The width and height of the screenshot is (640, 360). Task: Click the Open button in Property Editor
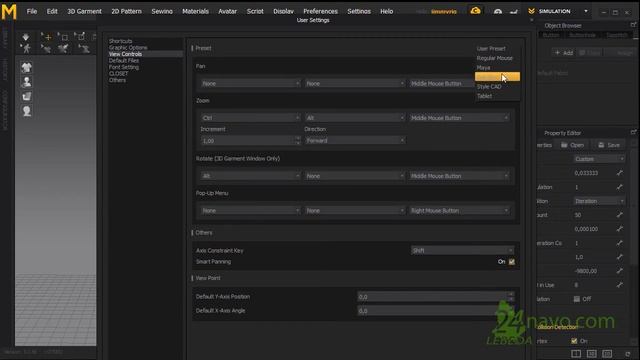[573, 145]
